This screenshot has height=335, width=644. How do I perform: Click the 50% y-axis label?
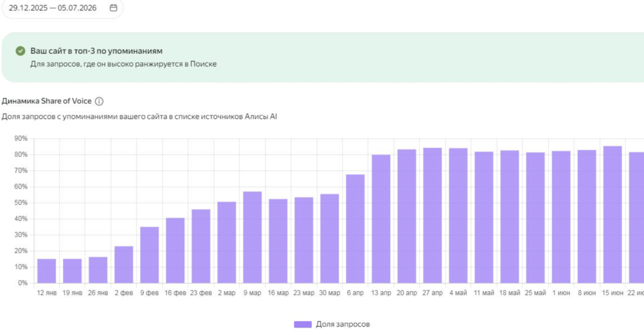21,203
